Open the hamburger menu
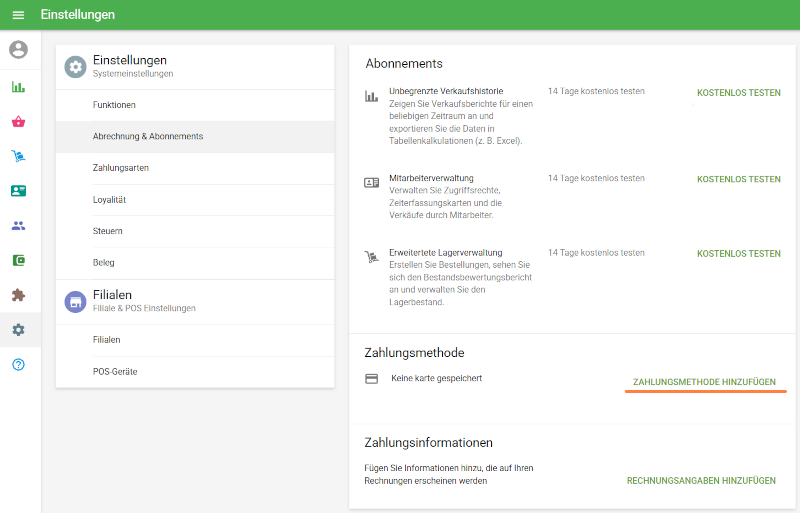800x513 pixels. (18, 15)
